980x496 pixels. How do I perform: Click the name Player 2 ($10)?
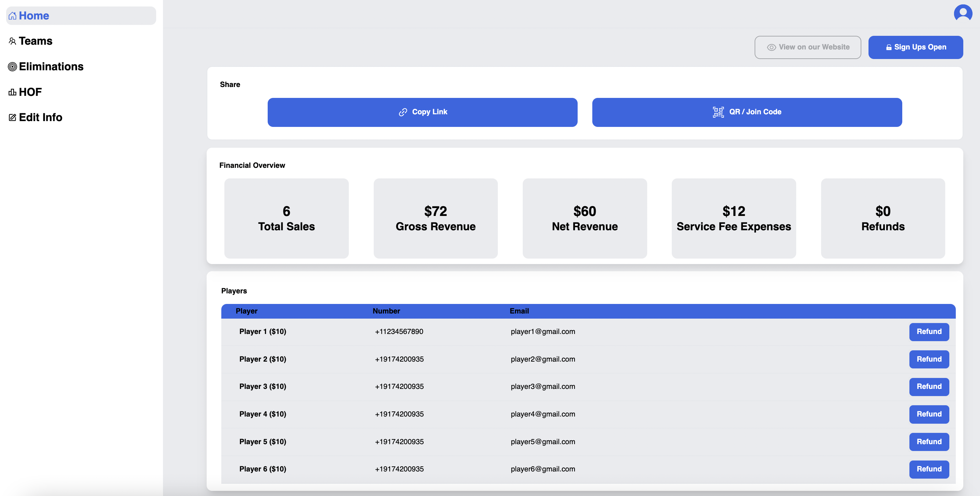coord(263,359)
